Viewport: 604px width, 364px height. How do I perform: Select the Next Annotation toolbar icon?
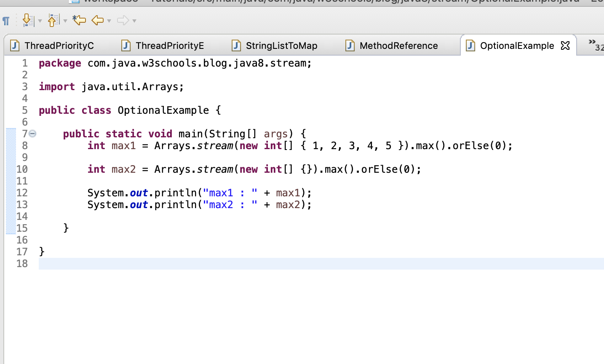coord(27,20)
